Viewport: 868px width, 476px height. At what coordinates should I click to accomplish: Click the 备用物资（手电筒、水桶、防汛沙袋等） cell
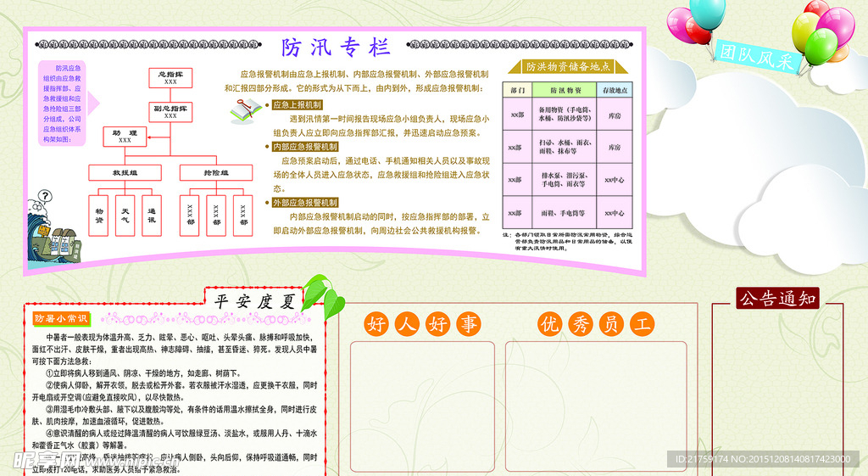[565, 115]
